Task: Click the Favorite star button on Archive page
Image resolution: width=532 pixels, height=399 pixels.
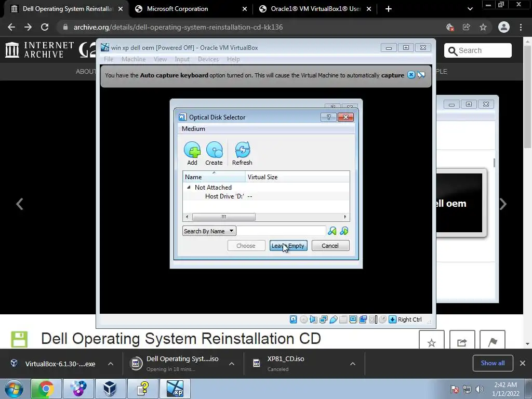Action: [432, 340]
